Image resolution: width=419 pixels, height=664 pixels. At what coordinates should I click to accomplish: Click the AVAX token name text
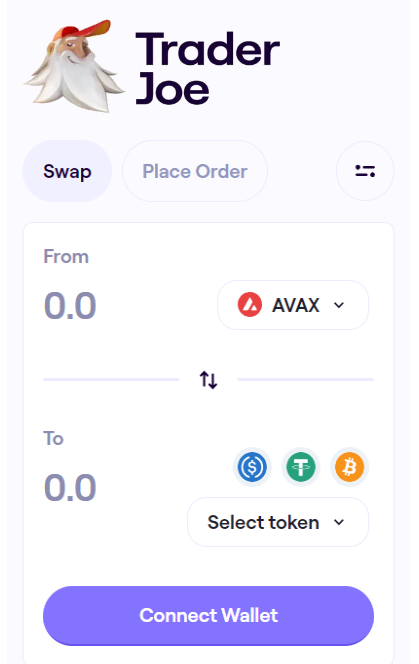[x=296, y=305]
